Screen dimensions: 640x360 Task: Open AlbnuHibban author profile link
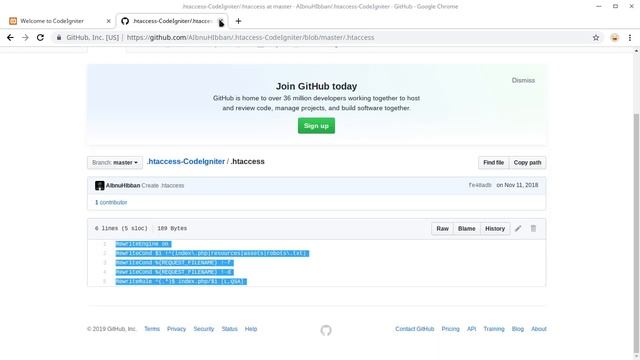tap(123, 186)
